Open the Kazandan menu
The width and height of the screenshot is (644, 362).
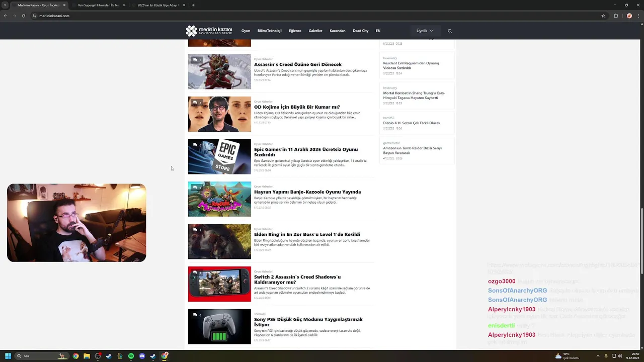pyautogui.click(x=338, y=31)
